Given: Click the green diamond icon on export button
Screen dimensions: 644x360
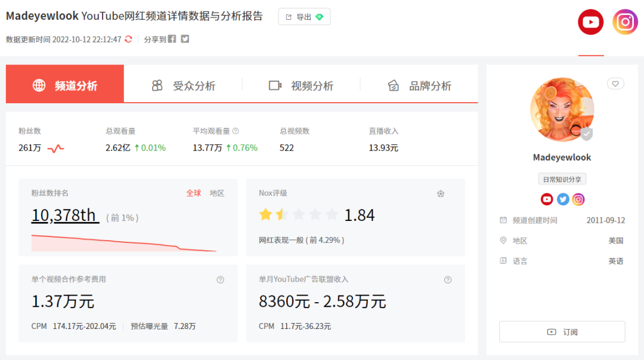Looking at the screenshot, I should click(x=319, y=17).
